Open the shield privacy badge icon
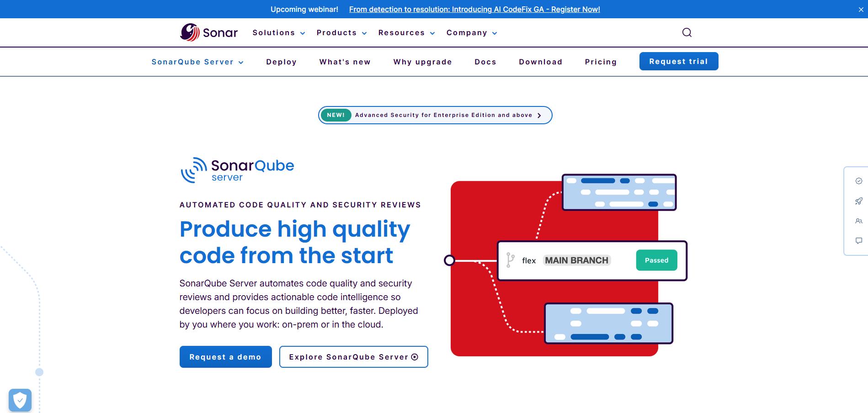The height and width of the screenshot is (413, 868). tap(20, 400)
